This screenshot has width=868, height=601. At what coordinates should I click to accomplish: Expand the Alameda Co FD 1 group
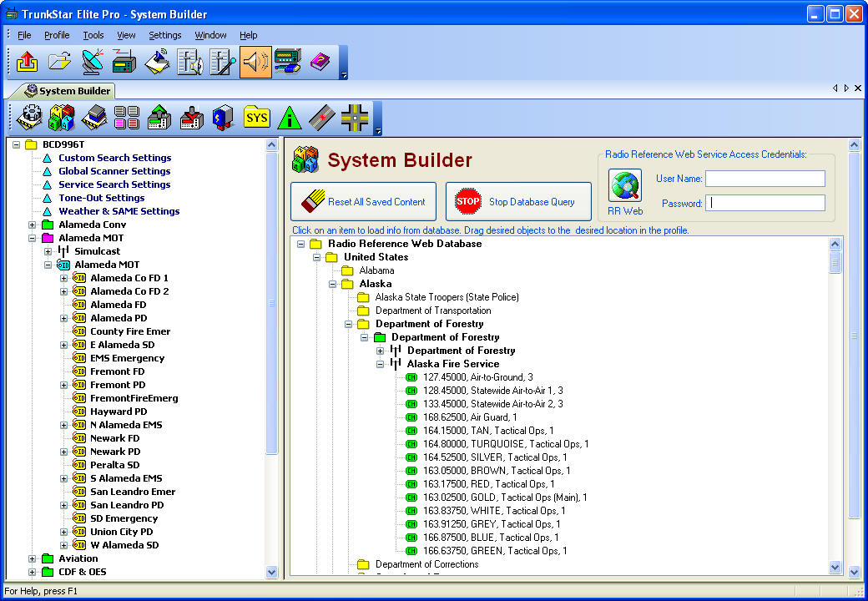(63, 278)
